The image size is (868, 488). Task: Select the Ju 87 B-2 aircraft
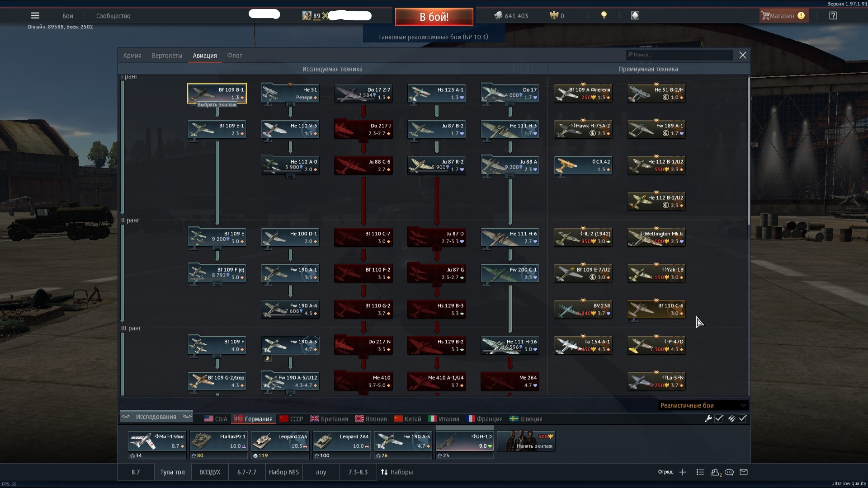tap(437, 129)
